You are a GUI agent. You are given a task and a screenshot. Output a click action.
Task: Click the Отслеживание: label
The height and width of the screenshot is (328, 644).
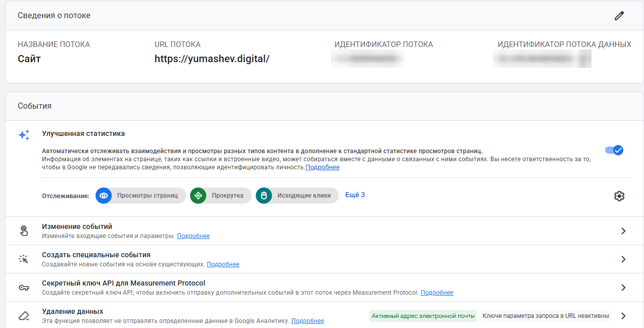[66, 196]
